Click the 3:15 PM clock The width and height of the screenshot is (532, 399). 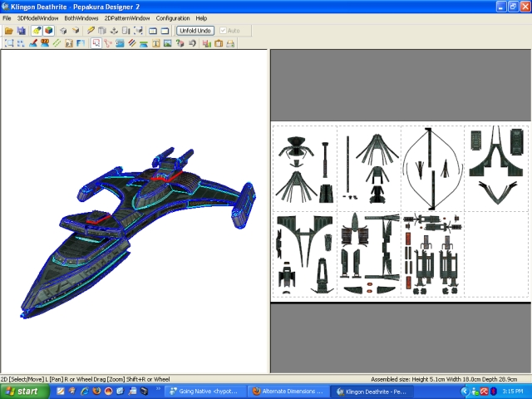513,392
